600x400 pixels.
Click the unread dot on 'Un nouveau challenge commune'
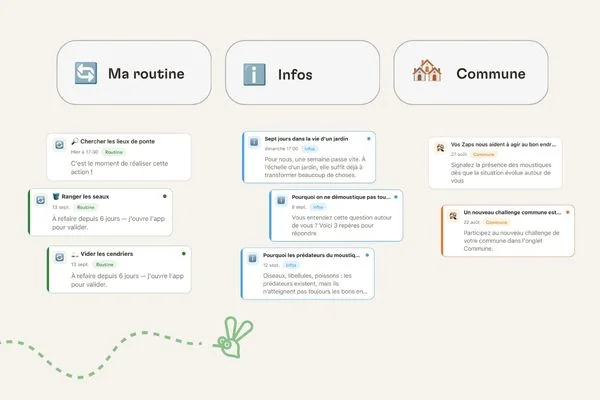coord(567,212)
